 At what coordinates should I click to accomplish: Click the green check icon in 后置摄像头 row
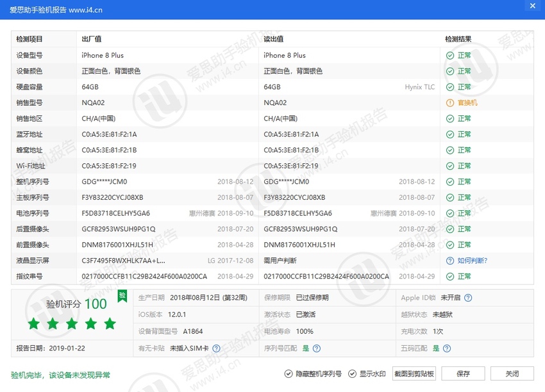tap(450, 229)
